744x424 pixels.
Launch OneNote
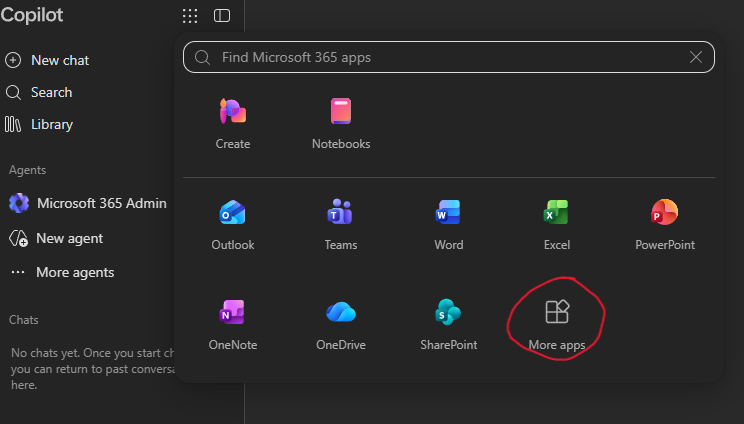tap(232, 325)
